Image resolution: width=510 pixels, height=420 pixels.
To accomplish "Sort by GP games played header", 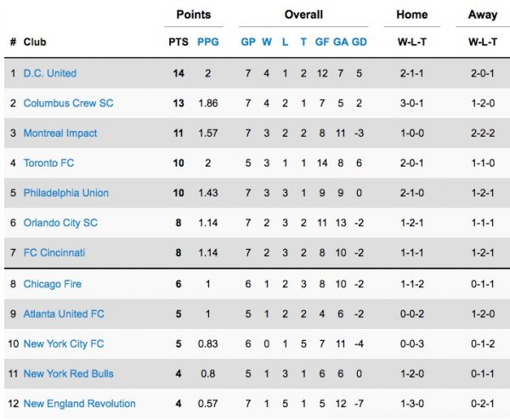I will point(248,42).
